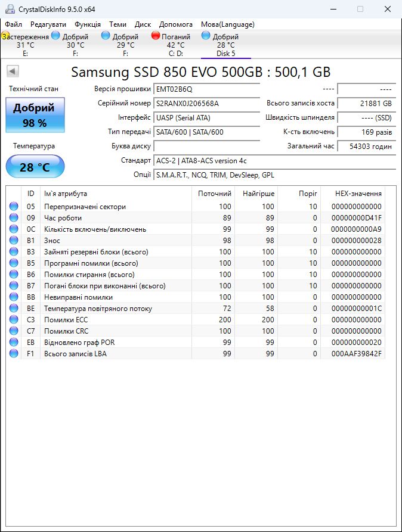The image size is (402, 532).
Task: Click power on count value 169 разів
Action: tap(367, 132)
